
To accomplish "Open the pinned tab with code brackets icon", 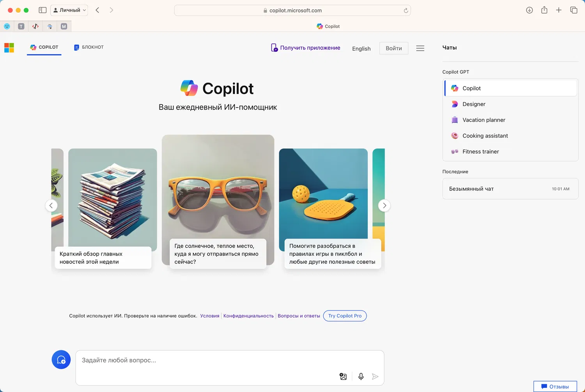I will 35,26.
